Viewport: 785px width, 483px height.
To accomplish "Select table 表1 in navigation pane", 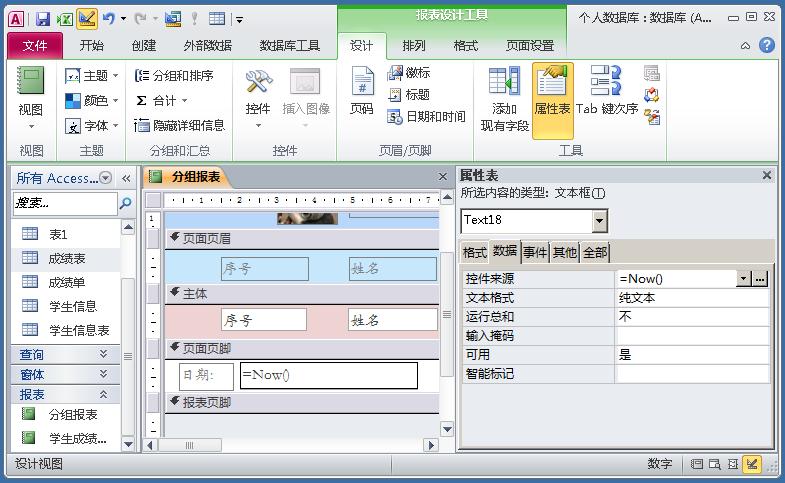I will 66,234.
